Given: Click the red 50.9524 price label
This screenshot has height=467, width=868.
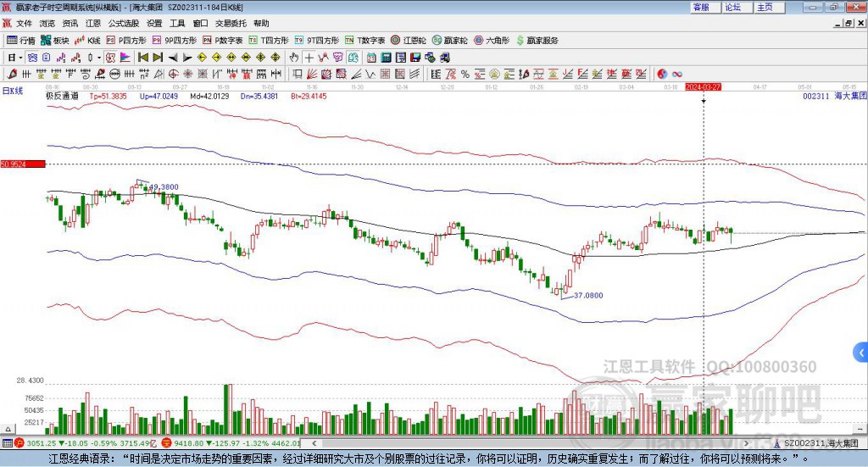Looking at the screenshot, I should (x=23, y=164).
